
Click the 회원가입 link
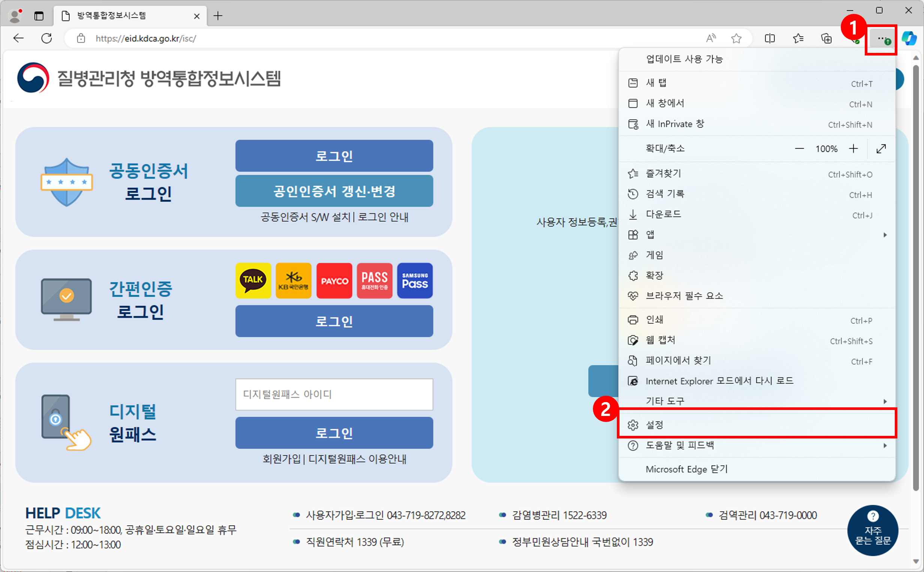[x=281, y=459]
